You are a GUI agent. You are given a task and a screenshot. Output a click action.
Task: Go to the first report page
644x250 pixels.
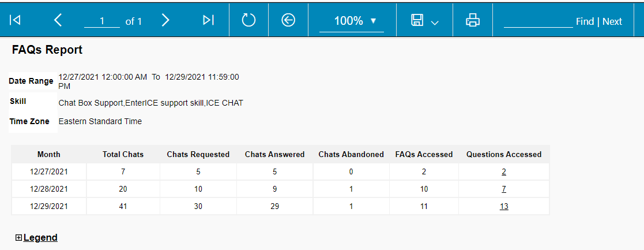pos(16,20)
